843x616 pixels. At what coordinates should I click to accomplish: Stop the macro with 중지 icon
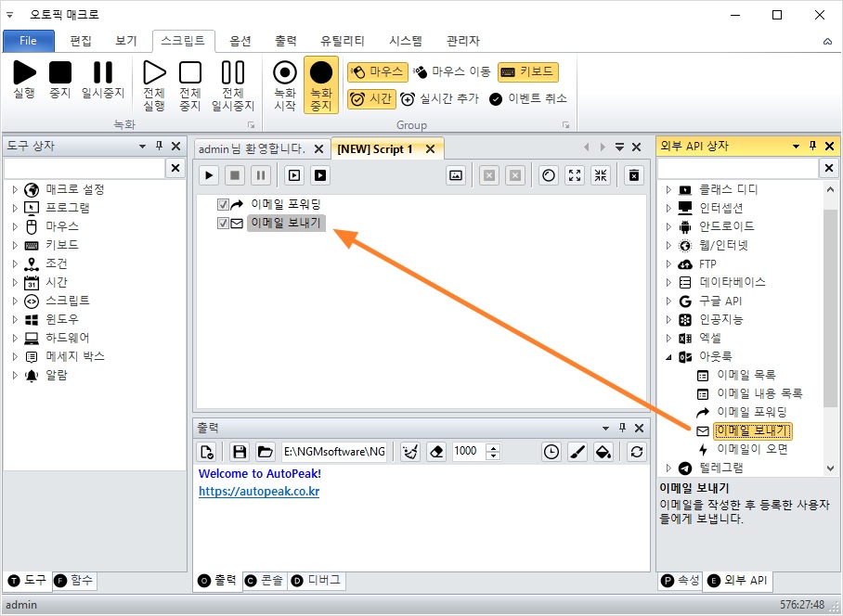(x=60, y=80)
